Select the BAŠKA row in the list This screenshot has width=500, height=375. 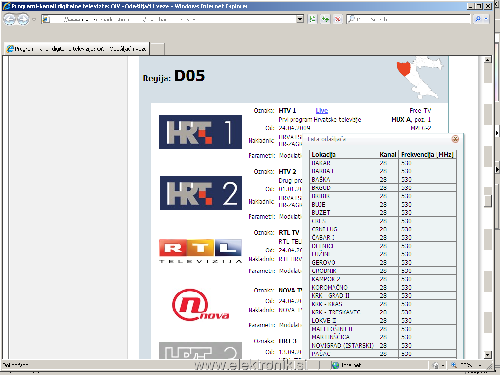382,179
